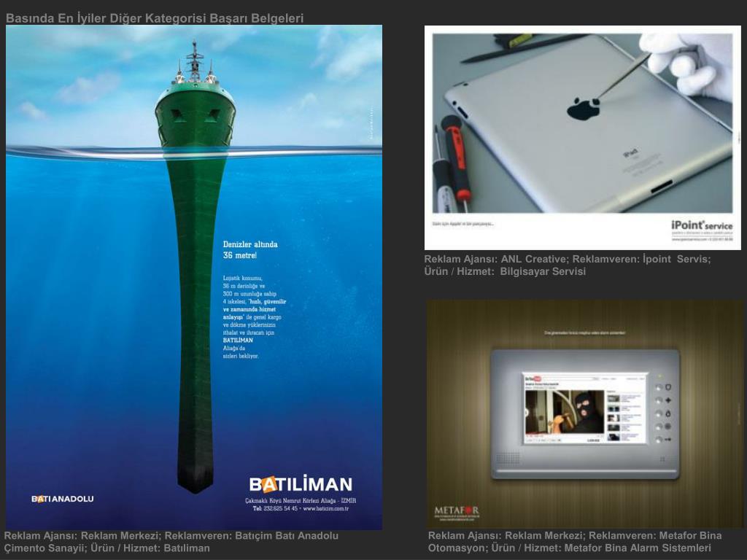Click the caption 'Reklam Ajansı: ANL Creative; Reklamveren: İpoint Servis;'
Screen dimensions: 747x560
568,259
